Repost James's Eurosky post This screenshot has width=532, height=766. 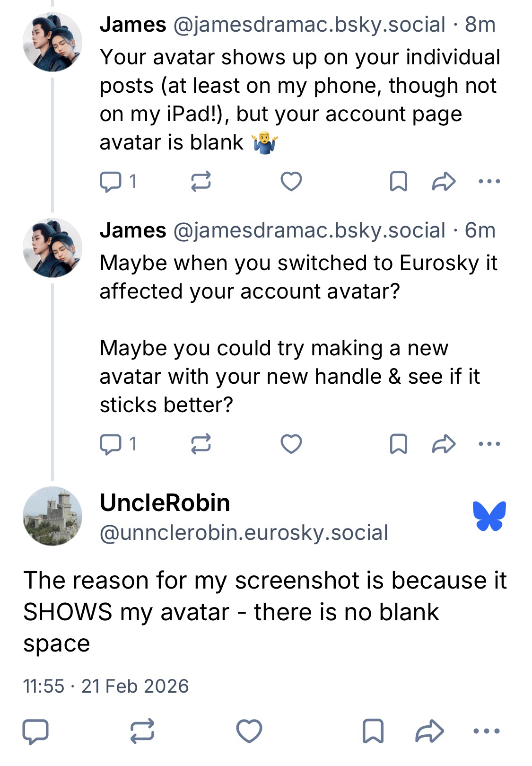(x=201, y=444)
